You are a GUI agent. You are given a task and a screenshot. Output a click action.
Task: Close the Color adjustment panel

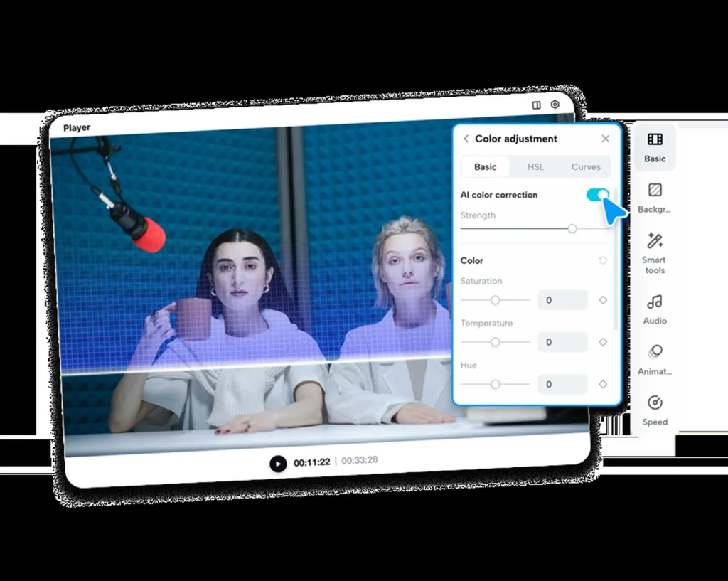(605, 139)
